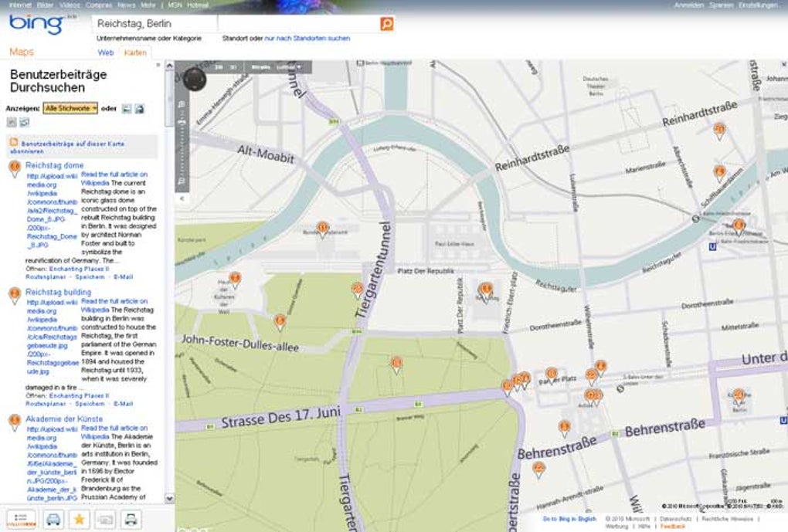The height and width of the screenshot is (532, 788).
Task: Click 'Go to Bing in English' link
Action: (x=569, y=519)
